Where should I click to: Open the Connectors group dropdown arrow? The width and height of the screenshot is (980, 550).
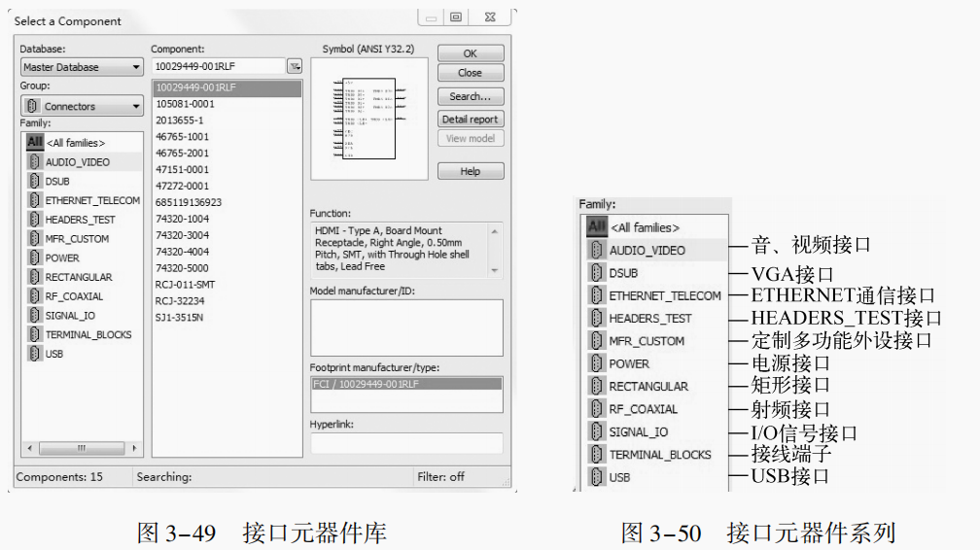click(x=136, y=106)
